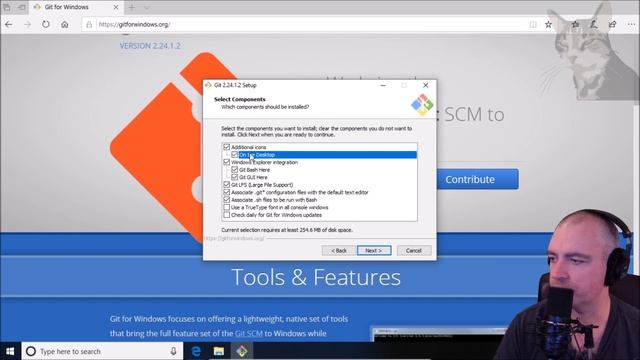Image resolution: width=640 pixels, height=360 pixels.
Task: Toggle Git GUI Here checkbox
Action: pos(234,177)
